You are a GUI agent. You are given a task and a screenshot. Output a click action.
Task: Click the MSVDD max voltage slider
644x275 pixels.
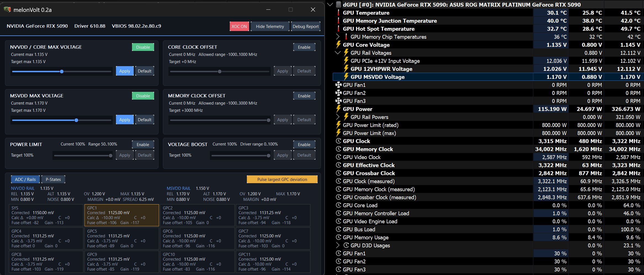coord(62,120)
